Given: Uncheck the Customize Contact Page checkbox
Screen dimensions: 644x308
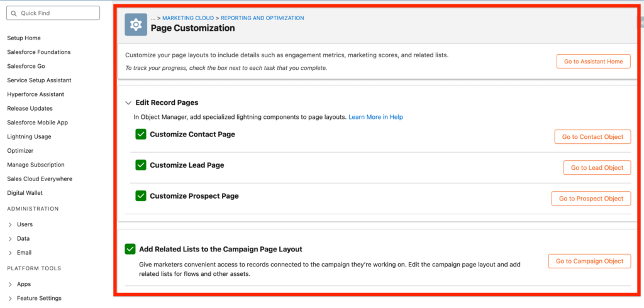Looking at the screenshot, I should click(141, 134).
